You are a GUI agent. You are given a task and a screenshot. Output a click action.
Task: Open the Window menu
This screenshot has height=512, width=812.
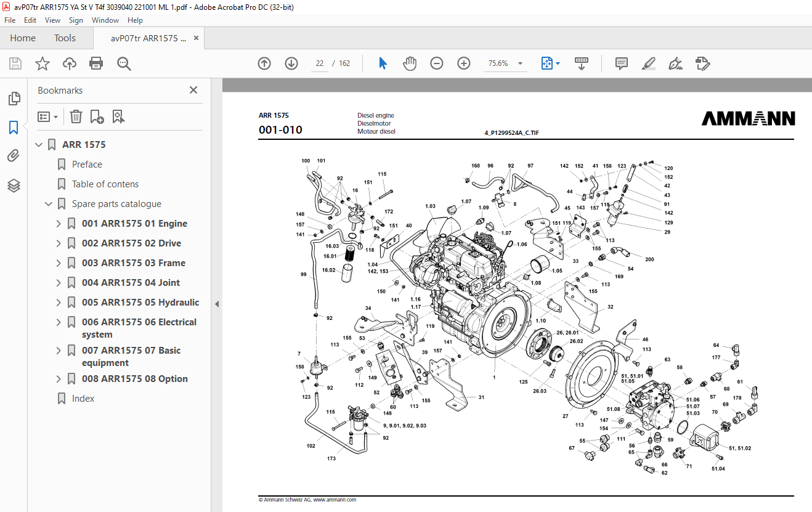coord(105,20)
